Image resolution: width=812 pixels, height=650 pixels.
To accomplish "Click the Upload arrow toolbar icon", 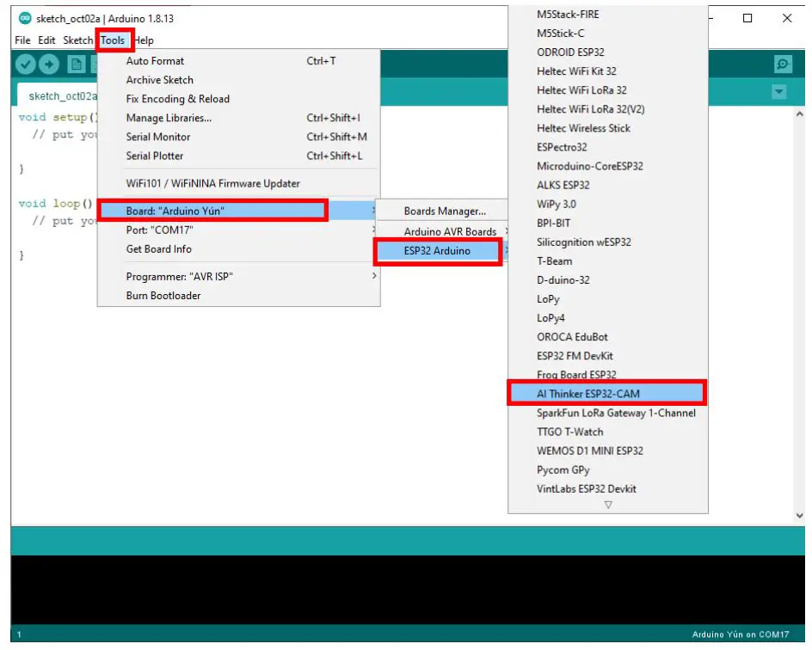I will [49, 64].
